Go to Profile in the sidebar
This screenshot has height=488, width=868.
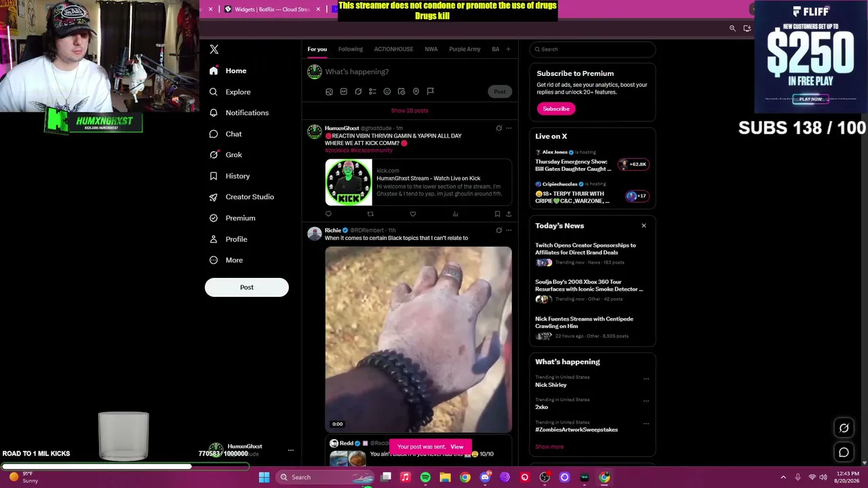click(229, 239)
